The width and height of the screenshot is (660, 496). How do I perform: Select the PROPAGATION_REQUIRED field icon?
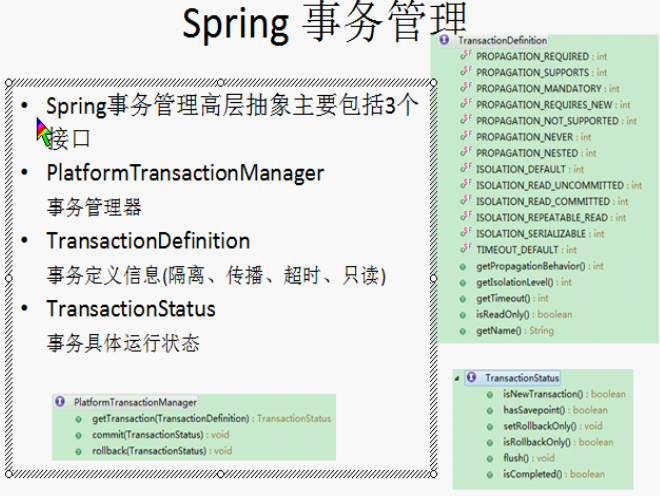[x=466, y=55]
